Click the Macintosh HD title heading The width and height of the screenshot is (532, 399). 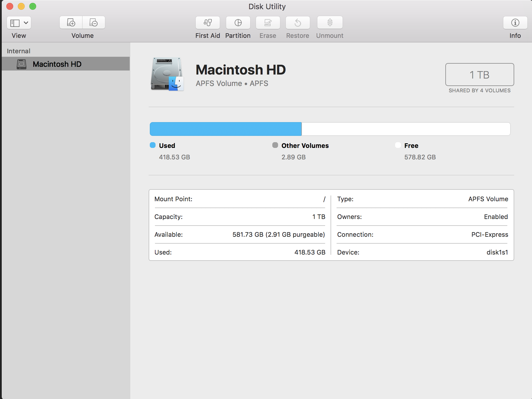[240, 70]
